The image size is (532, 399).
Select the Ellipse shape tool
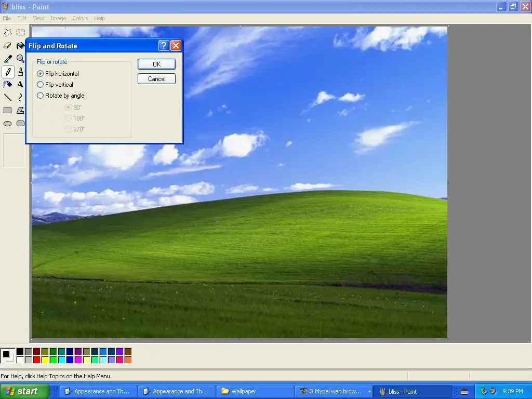7,124
